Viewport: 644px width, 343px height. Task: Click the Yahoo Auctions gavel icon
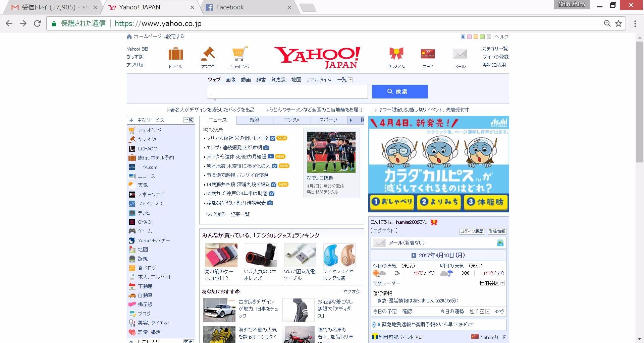[208, 54]
